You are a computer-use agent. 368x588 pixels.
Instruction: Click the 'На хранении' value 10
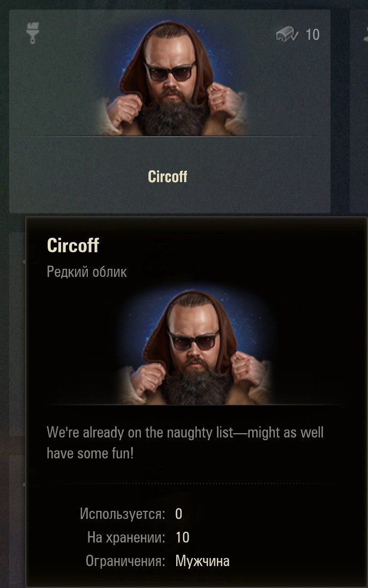click(x=182, y=537)
